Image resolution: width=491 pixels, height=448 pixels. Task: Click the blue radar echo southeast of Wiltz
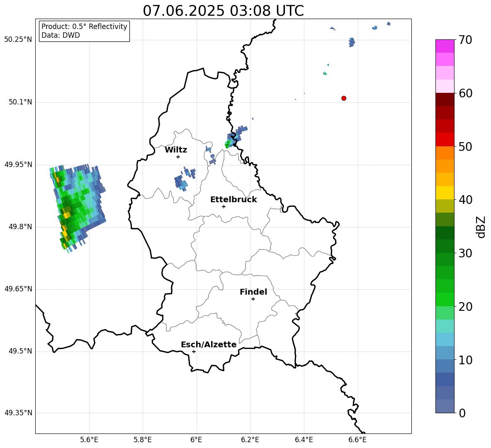185,179
